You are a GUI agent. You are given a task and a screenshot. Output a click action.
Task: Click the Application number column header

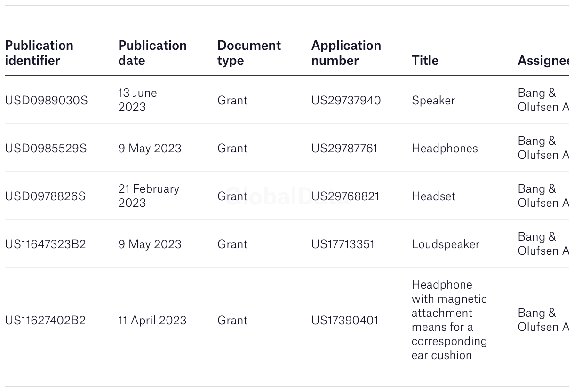(346, 53)
